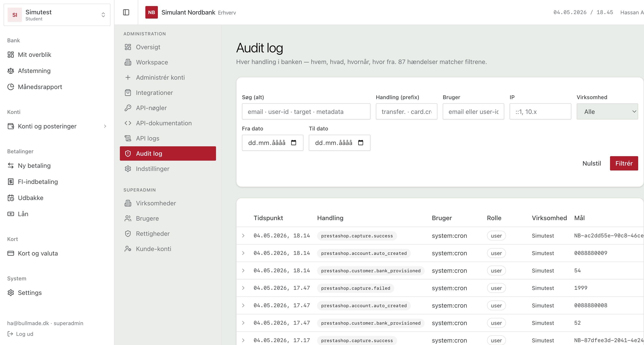Click the Fra dato date field
The height and width of the screenshot is (345, 644).
click(273, 143)
